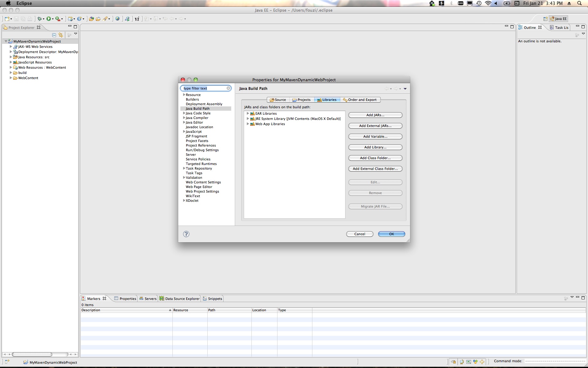Click the OK button
The width and height of the screenshot is (588, 368).
pos(391,234)
